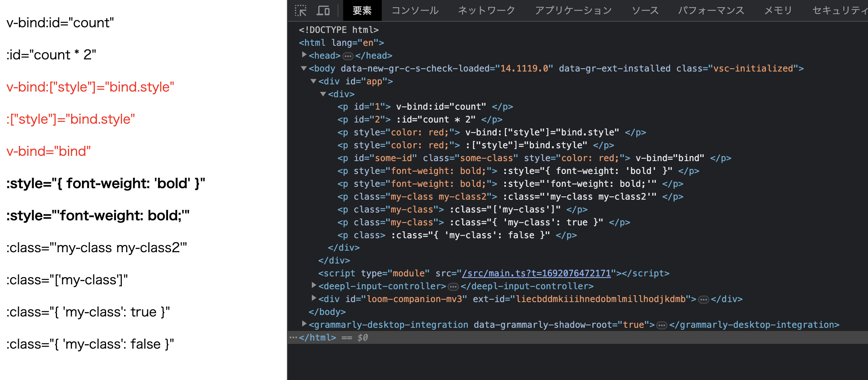This screenshot has width=868, height=380.
Task: Click the ellipsis in grammarly-desktop-integration element
Action: [661, 325]
